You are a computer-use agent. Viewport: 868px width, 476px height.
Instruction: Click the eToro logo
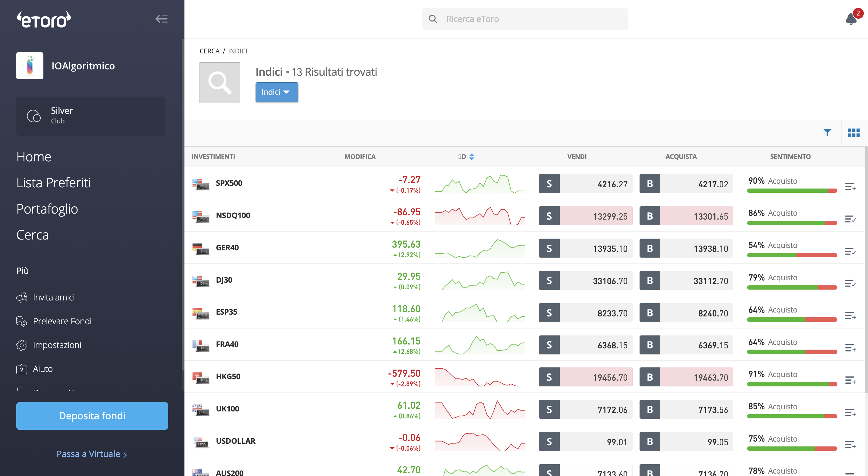point(44,20)
